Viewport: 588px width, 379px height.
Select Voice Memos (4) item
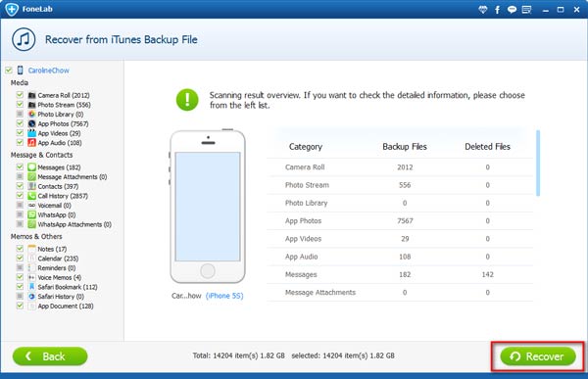tap(59, 277)
